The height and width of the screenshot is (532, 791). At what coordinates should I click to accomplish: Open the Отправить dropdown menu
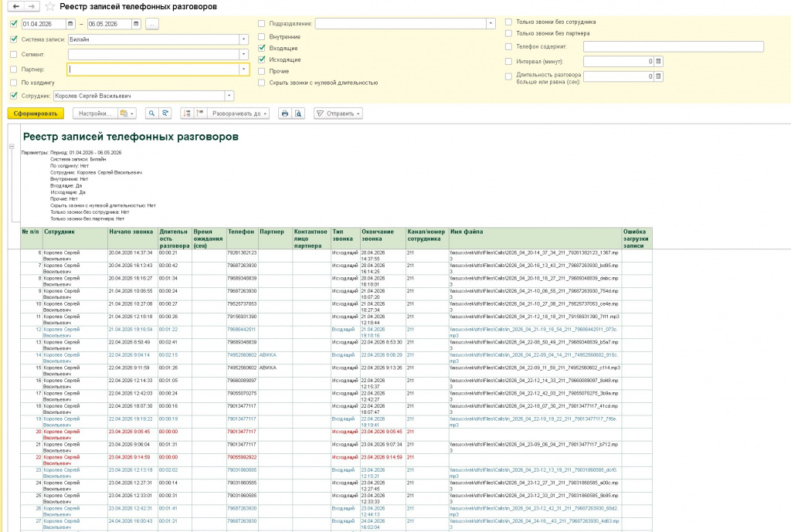(x=338, y=114)
